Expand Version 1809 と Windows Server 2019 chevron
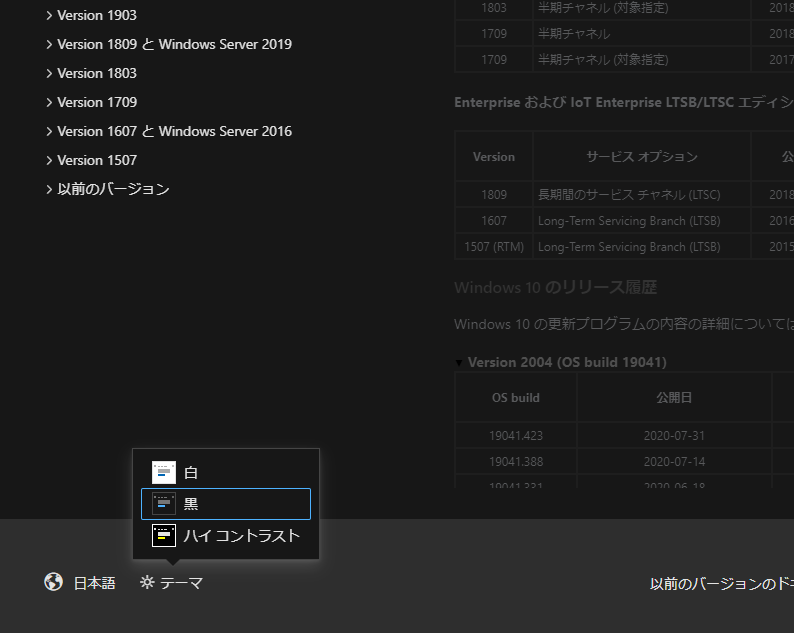The height and width of the screenshot is (633, 794). pos(49,44)
